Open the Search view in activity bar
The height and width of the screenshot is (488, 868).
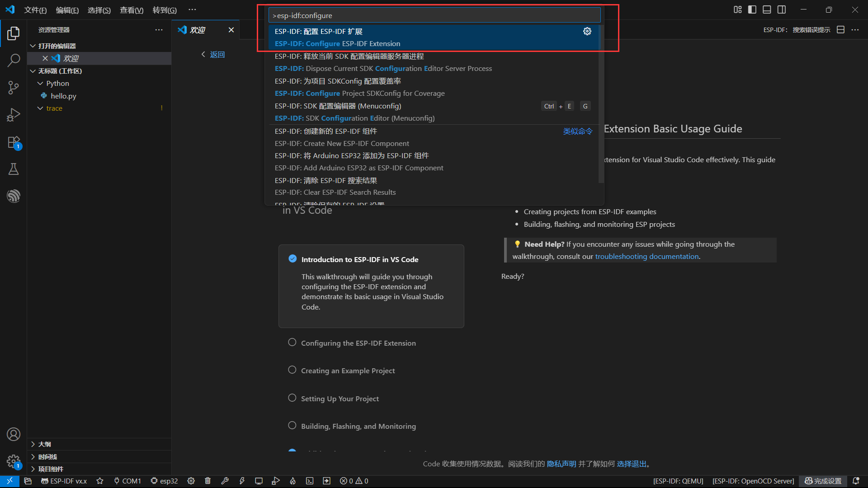pos(14,60)
